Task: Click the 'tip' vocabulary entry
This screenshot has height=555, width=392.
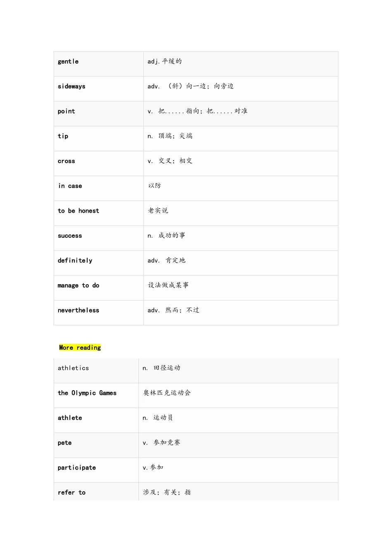Action: [63, 136]
